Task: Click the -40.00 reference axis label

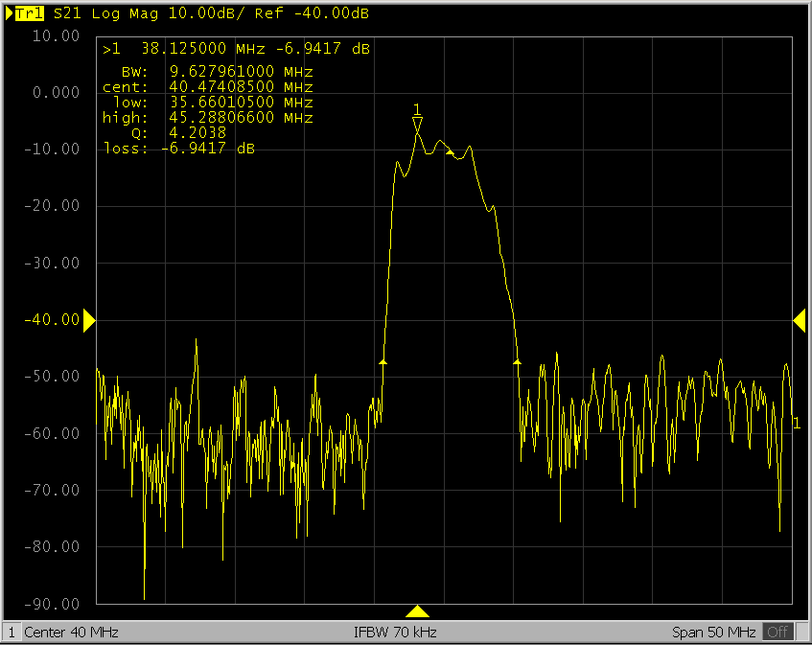Action: [55, 319]
